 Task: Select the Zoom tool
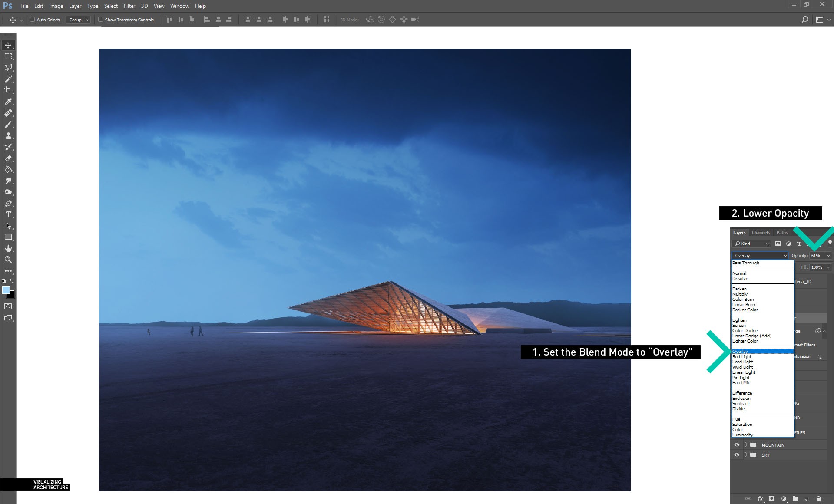tap(8, 260)
